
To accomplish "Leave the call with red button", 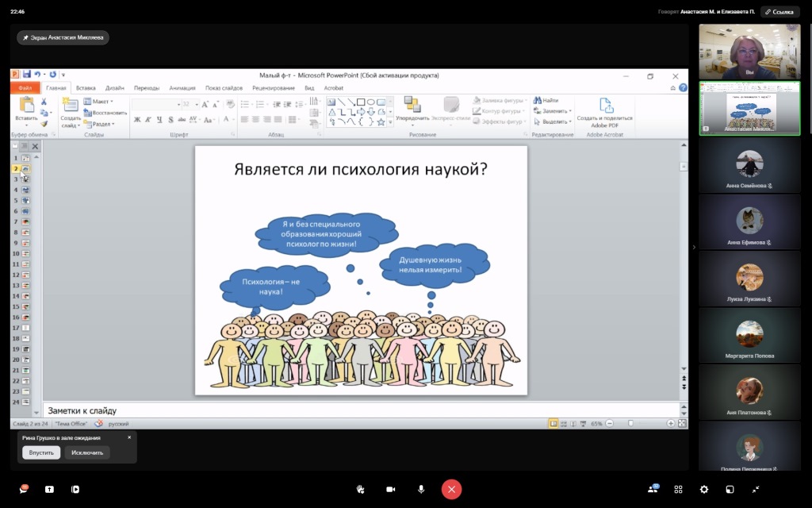I will tap(451, 489).
